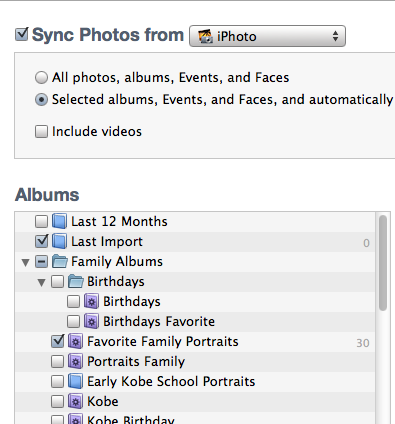Click the Last Import album icon
The image size is (395, 424).
pos(60,241)
